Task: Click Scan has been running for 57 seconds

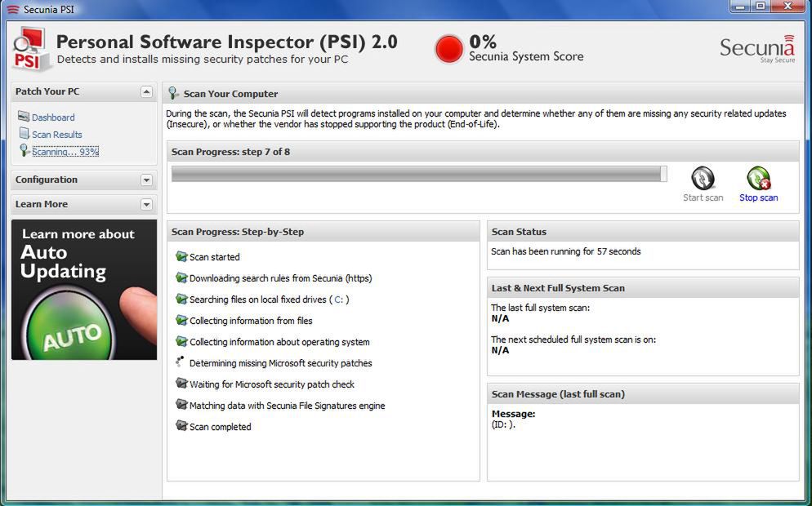Action: 565,251
